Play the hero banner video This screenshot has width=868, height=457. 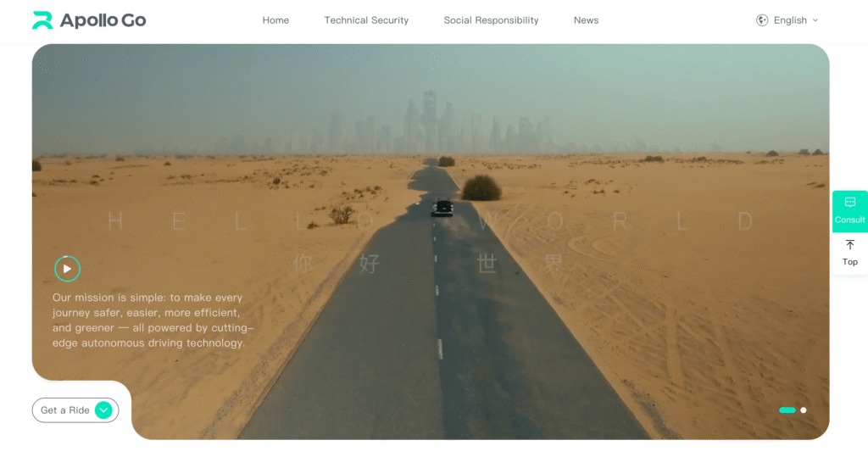pos(68,269)
